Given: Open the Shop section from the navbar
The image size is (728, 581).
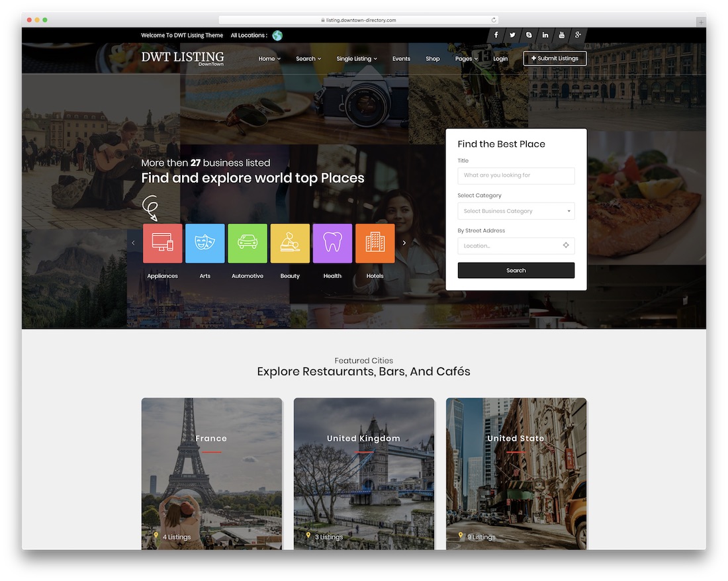Looking at the screenshot, I should coord(432,58).
